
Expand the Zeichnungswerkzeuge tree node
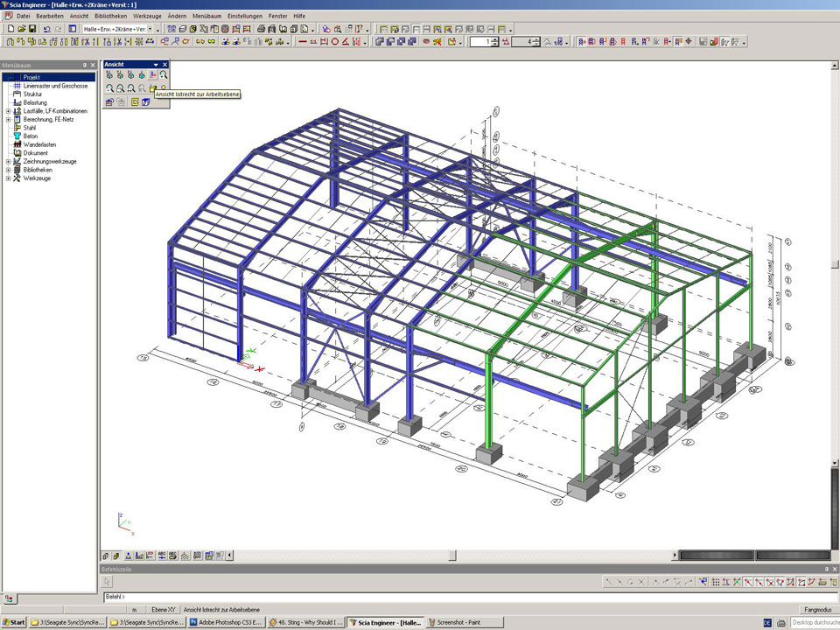tap(8, 162)
